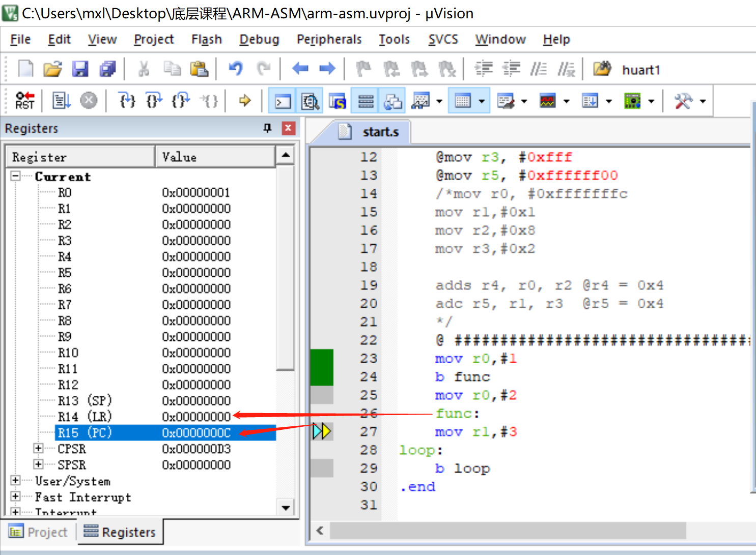This screenshot has height=555, width=756.
Task: Reset the CPU with RST button
Action: tap(24, 101)
